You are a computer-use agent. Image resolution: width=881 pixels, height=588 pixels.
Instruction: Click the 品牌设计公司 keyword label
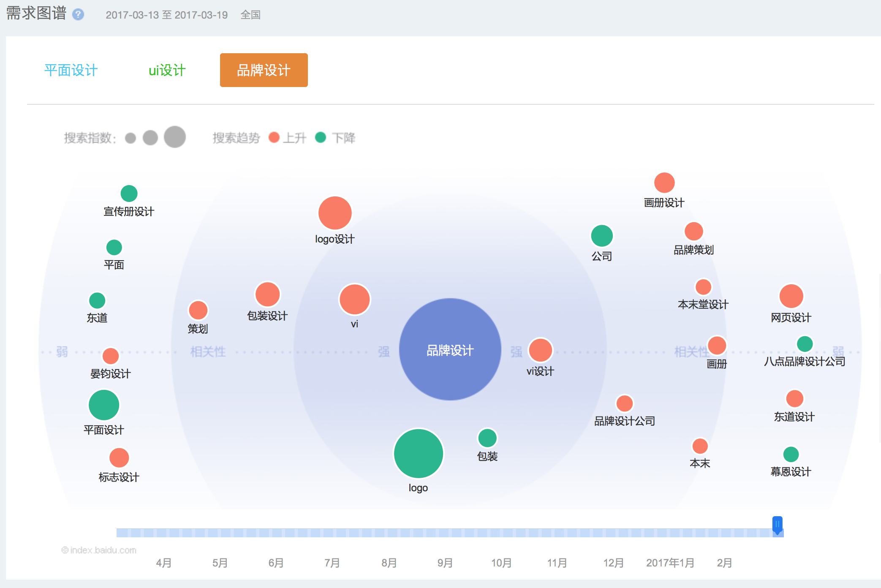click(x=624, y=421)
